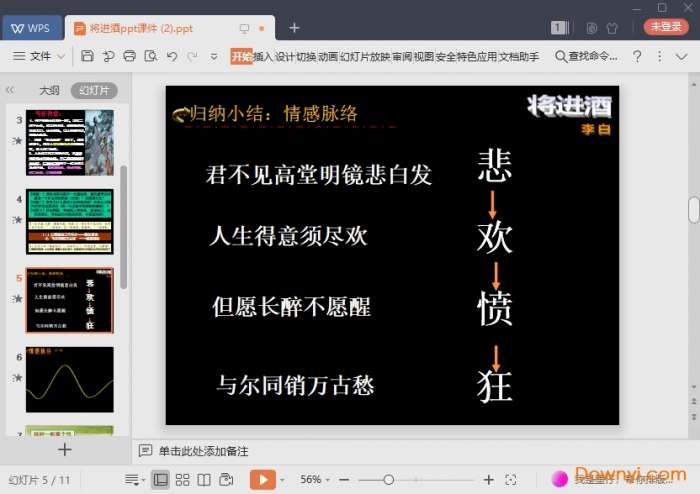
Task: Select the 审阅 ribbon tab
Action: point(402,56)
